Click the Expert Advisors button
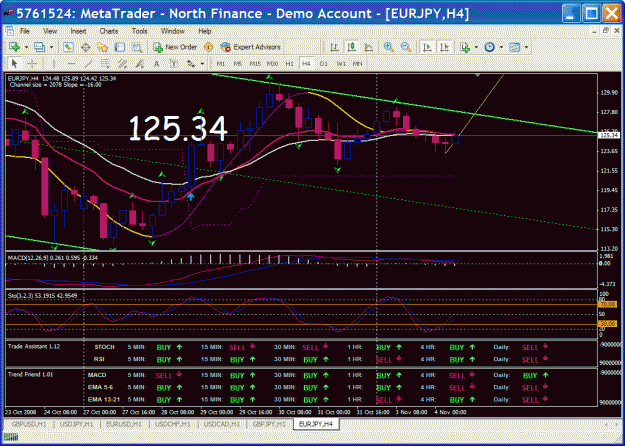The height and width of the screenshot is (446, 625). tap(251, 47)
